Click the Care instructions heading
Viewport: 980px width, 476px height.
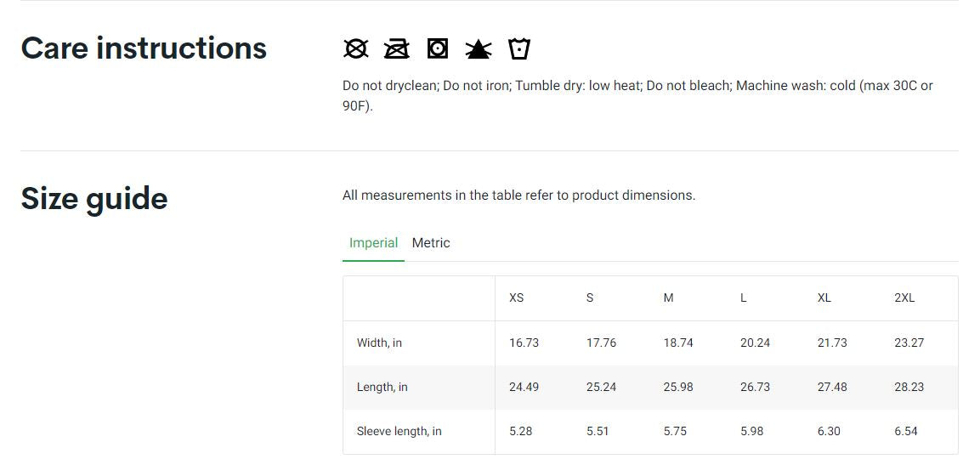(x=144, y=48)
